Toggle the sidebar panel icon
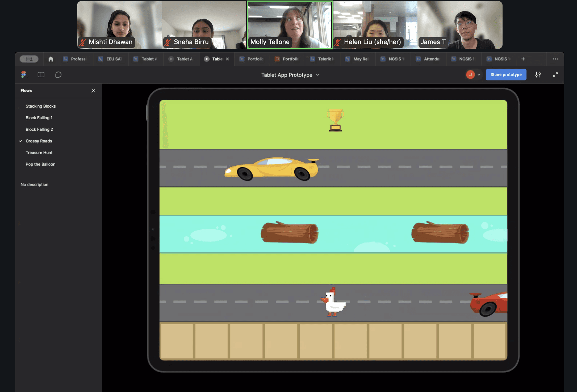Image resolution: width=577 pixels, height=392 pixels. 41,75
